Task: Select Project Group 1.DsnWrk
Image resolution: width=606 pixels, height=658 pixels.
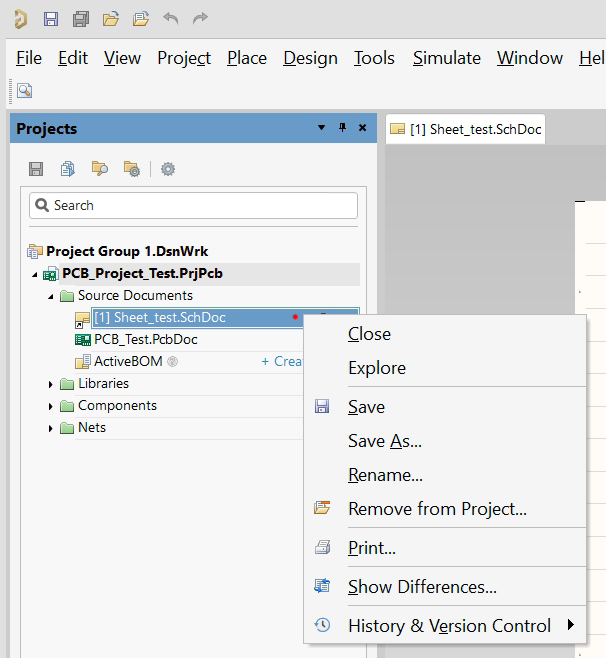Action: tap(127, 251)
